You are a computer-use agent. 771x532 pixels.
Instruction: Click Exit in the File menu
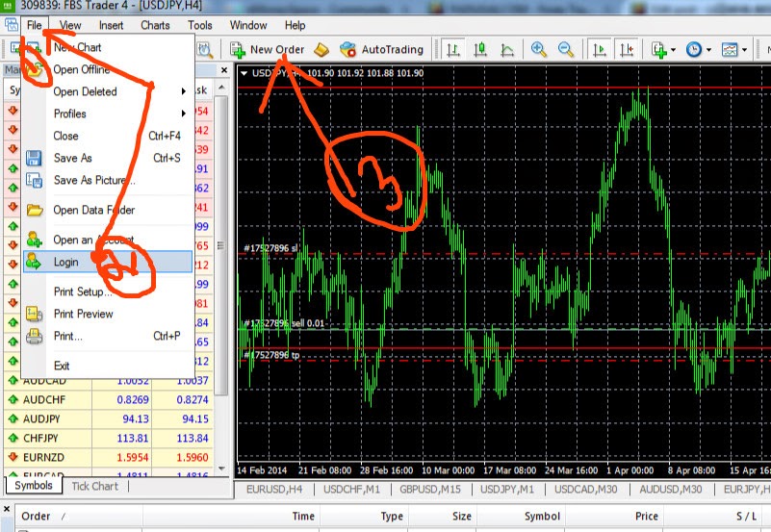(x=108, y=366)
